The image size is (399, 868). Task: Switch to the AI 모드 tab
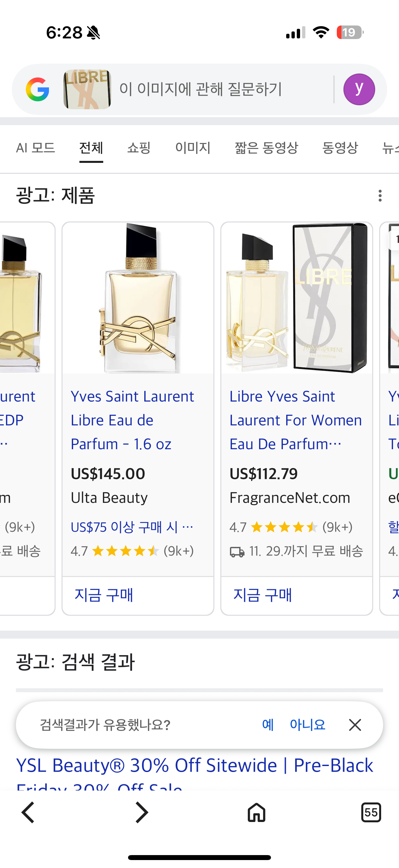pyautogui.click(x=36, y=148)
